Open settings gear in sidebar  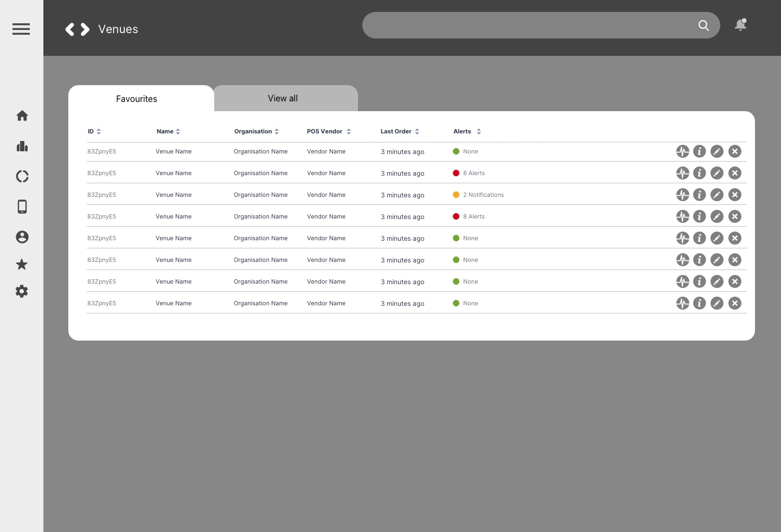[x=22, y=291]
